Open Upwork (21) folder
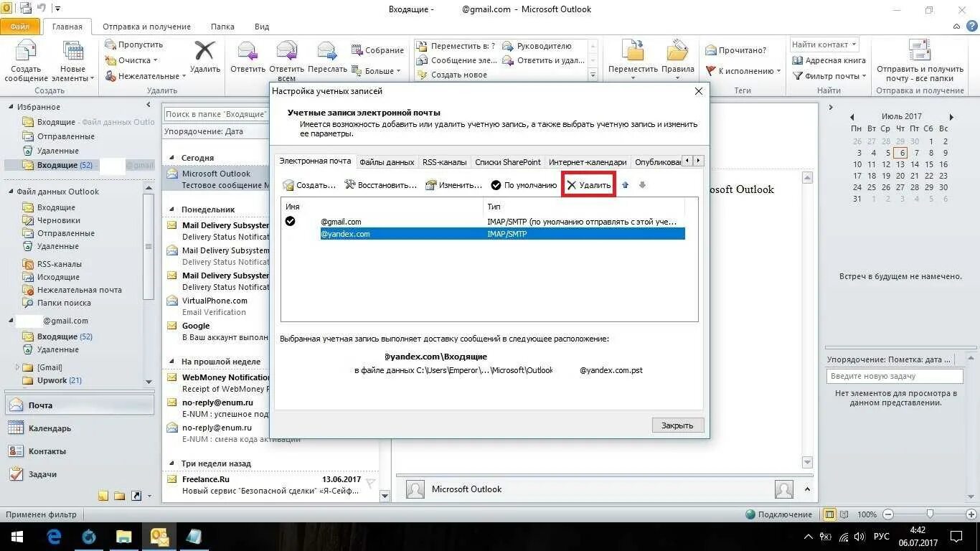The width and height of the screenshot is (980, 551). click(60, 380)
